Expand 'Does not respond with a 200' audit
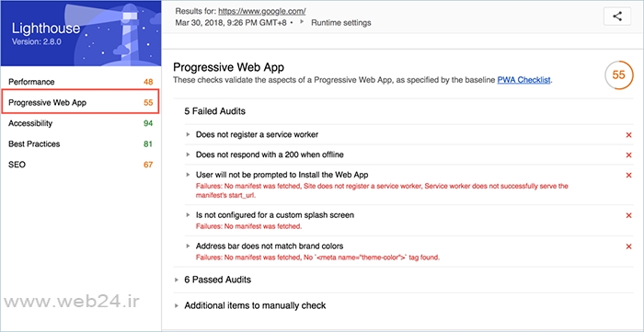The image size is (644, 332). pos(265,155)
